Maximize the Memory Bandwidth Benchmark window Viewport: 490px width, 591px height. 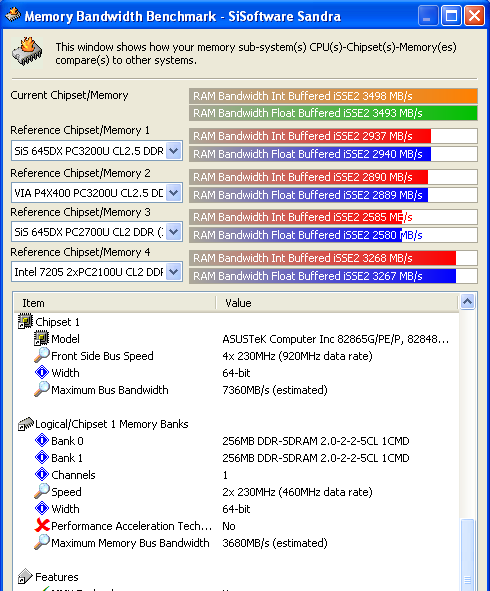[451, 16]
